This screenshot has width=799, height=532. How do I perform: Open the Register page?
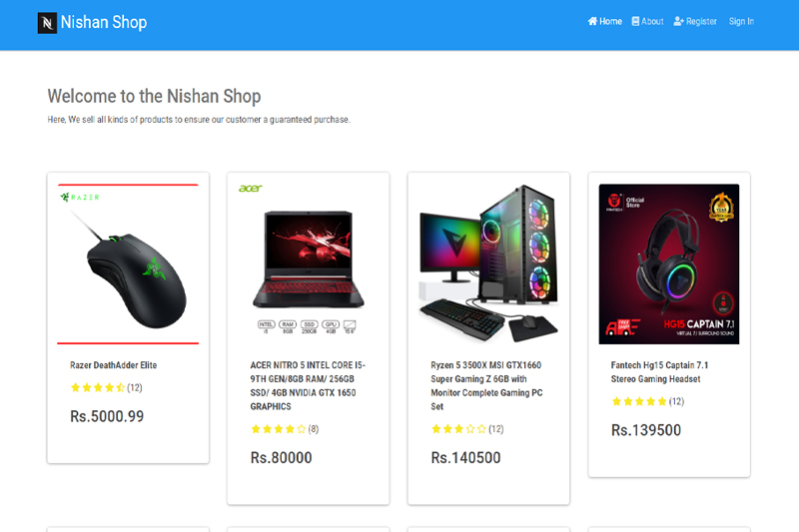(x=701, y=21)
